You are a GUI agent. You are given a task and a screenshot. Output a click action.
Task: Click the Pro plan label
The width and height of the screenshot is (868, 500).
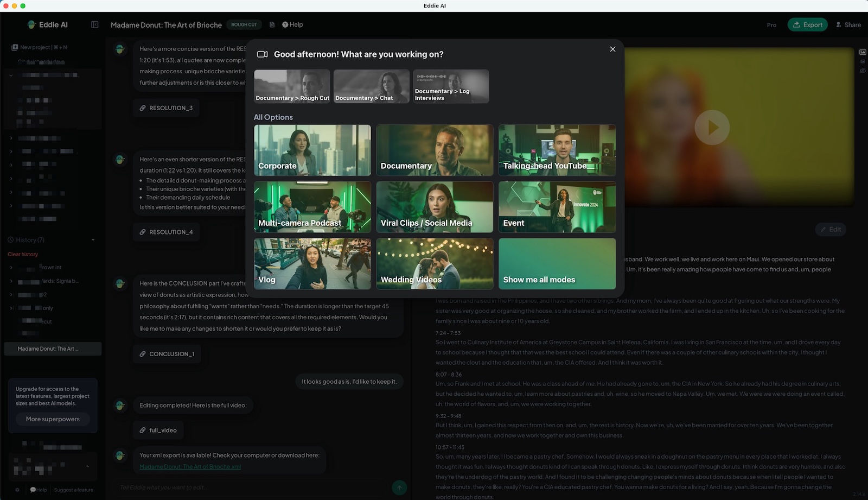(771, 25)
